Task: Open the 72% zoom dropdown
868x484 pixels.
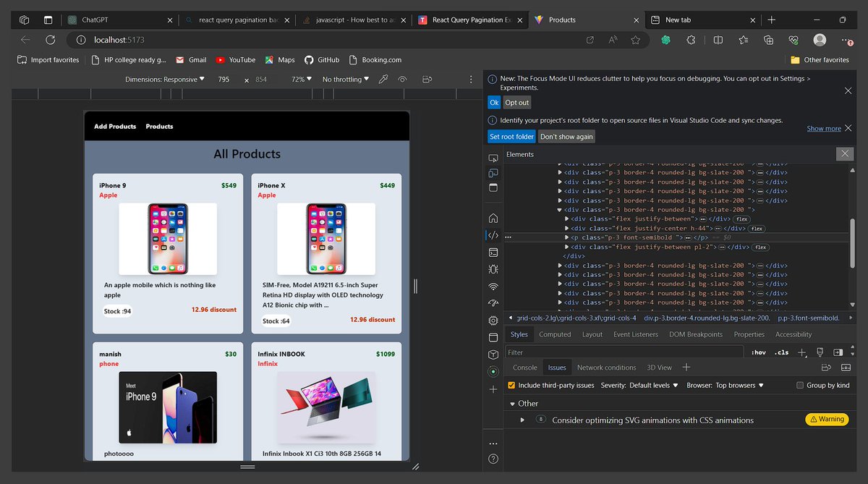Action: 302,79
